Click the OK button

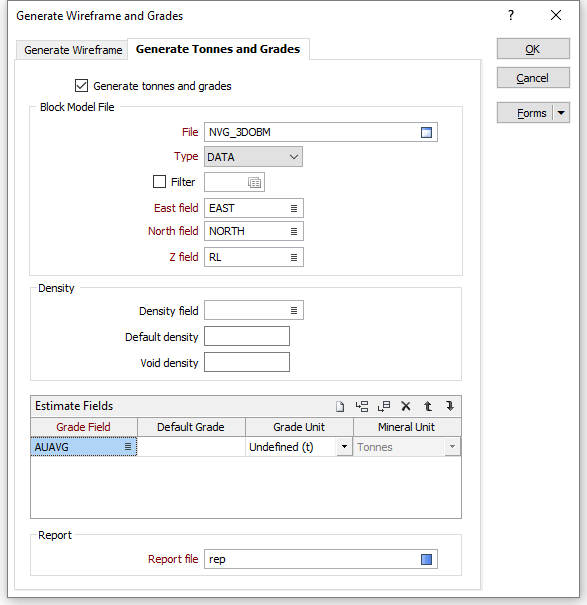(x=533, y=49)
